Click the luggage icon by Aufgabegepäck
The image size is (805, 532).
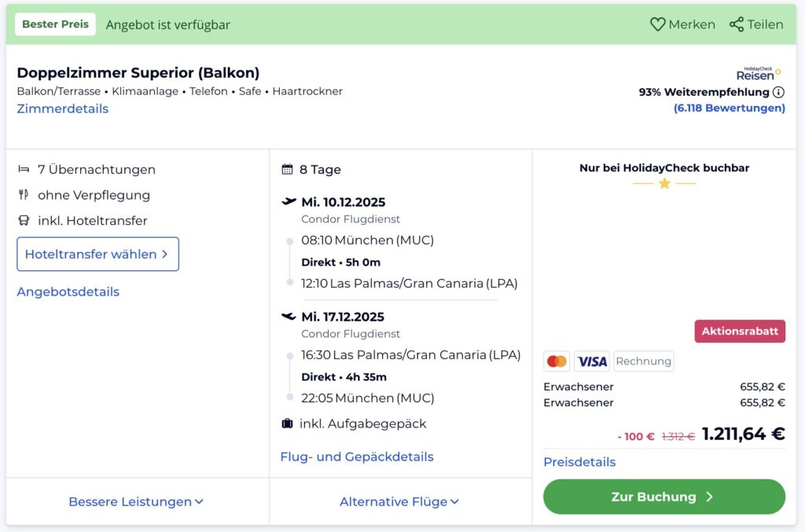[287, 424]
